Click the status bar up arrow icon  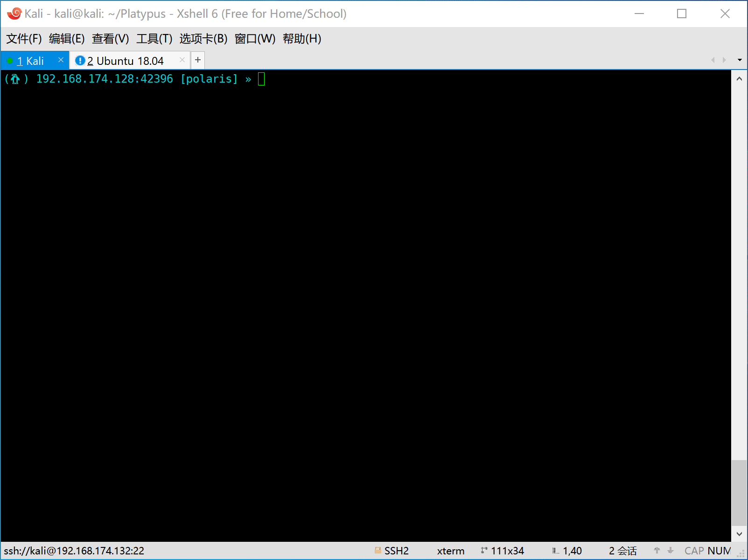[657, 550]
